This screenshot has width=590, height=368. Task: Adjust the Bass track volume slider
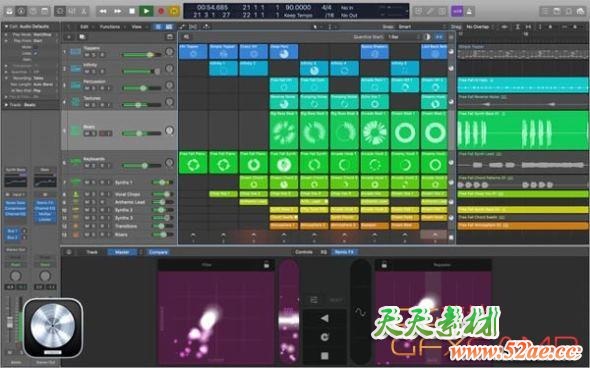(142, 133)
